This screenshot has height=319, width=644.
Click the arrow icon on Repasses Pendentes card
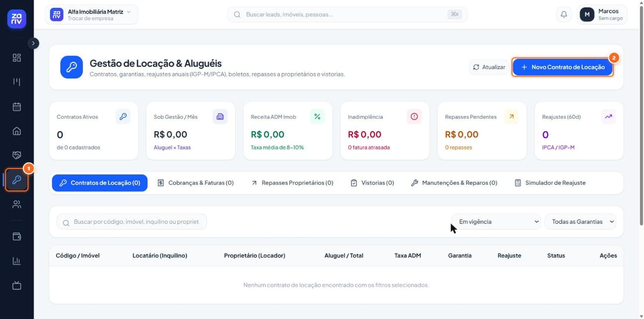pyautogui.click(x=511, y=117)
